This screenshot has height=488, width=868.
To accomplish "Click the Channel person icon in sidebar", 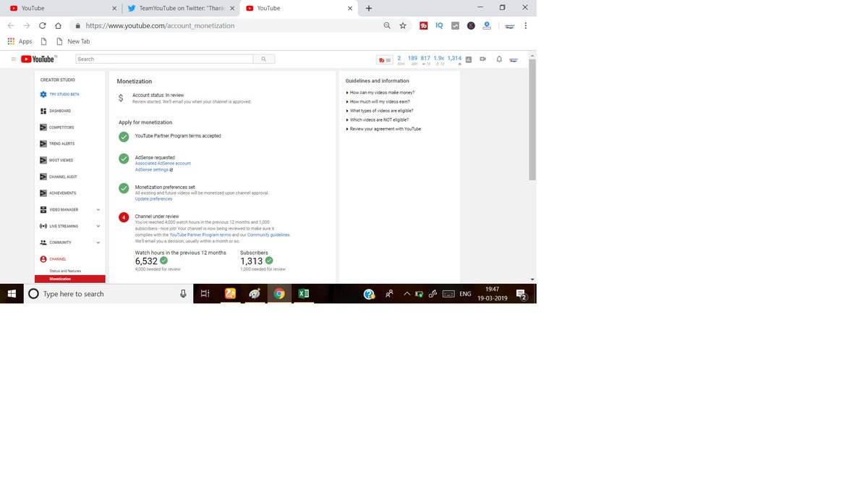I will pyautogui.click(x=43, y=259).
